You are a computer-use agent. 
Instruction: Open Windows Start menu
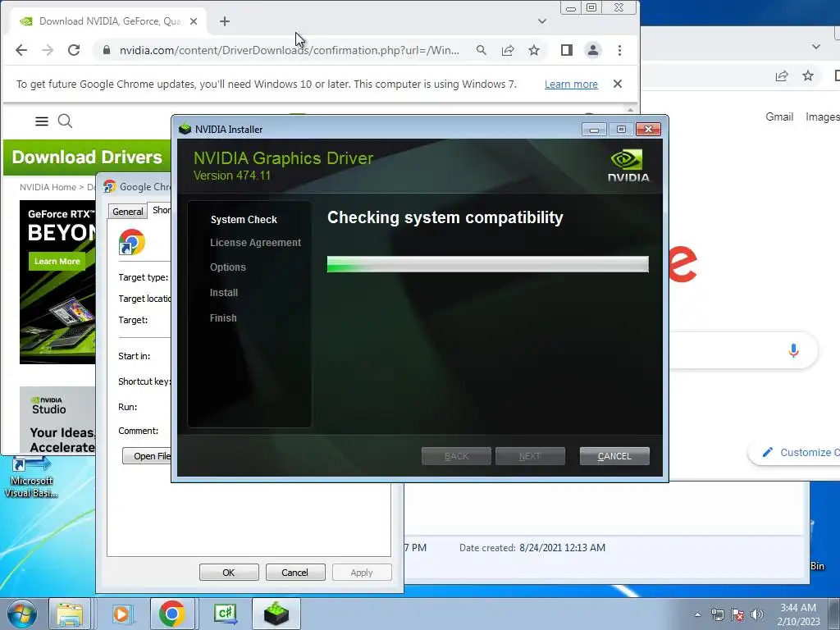(x=21, y=614)
